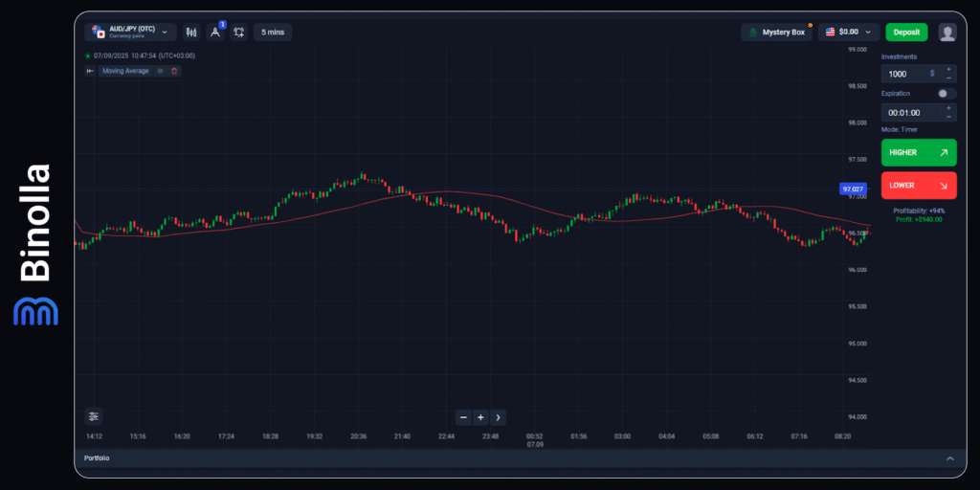Image resolution: width=980 pixels, height=490 pixels.
Task: Open chart settings sliders icon
Action: tap(93, 416)
